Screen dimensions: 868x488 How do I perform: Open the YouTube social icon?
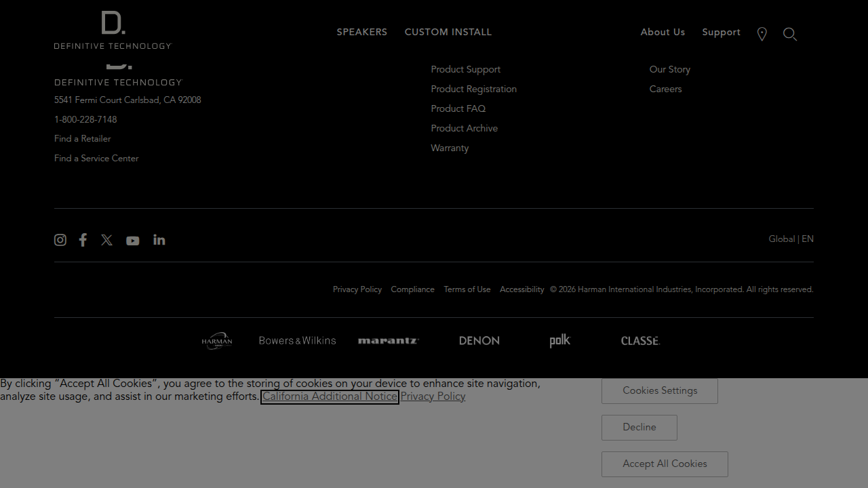pyautogui.click(x=133, y=241)
